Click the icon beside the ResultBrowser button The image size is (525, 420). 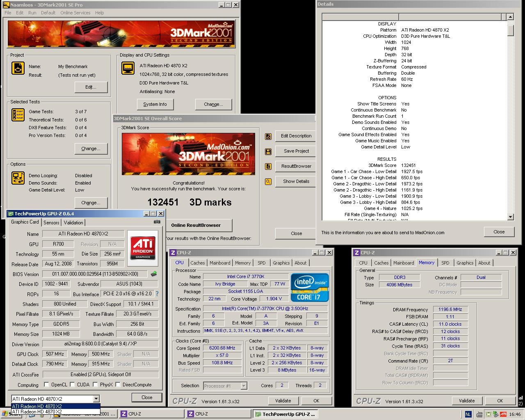[x=268, y=167]
